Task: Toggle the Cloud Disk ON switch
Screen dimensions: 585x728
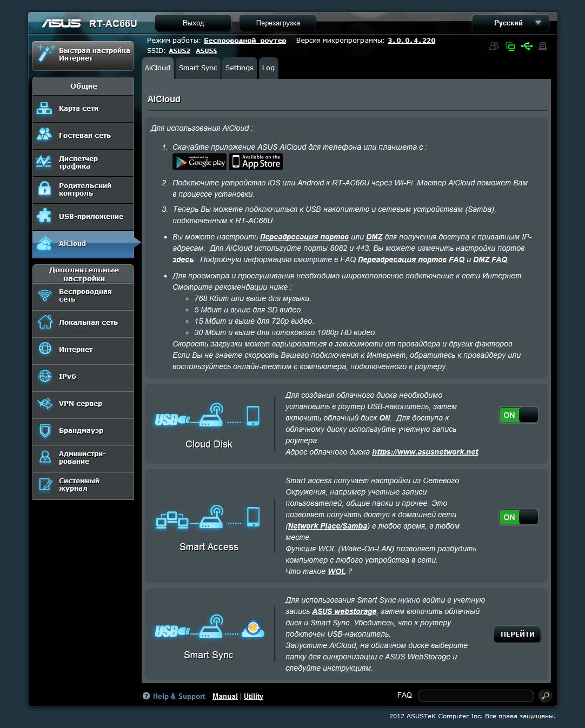Action: click(x=518, y=415)
